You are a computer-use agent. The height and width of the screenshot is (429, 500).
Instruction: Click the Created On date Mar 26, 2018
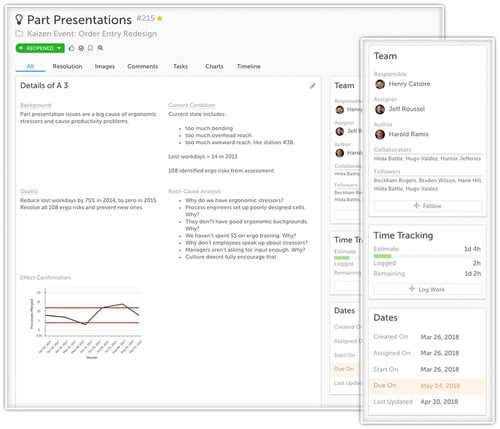tap(440, 337)
